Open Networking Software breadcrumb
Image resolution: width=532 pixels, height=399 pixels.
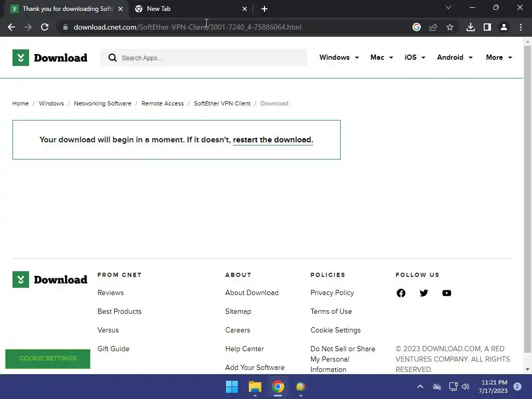coord(102,103)
